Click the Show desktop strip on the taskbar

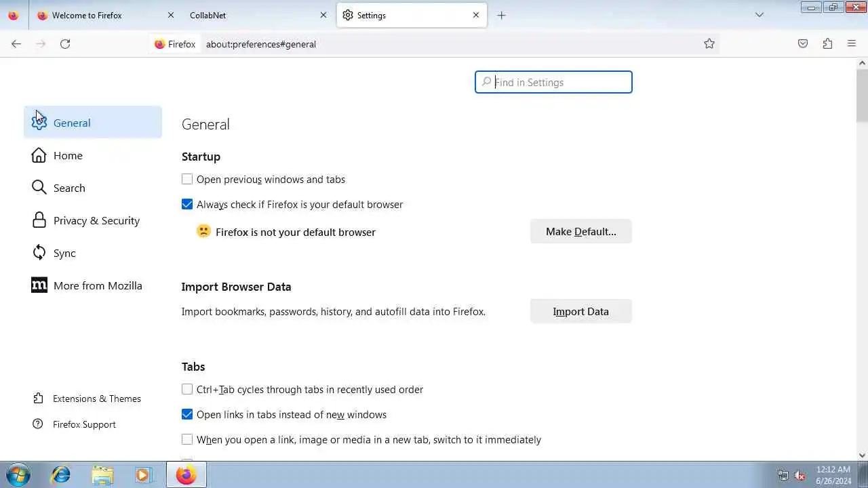click(863, 475)
